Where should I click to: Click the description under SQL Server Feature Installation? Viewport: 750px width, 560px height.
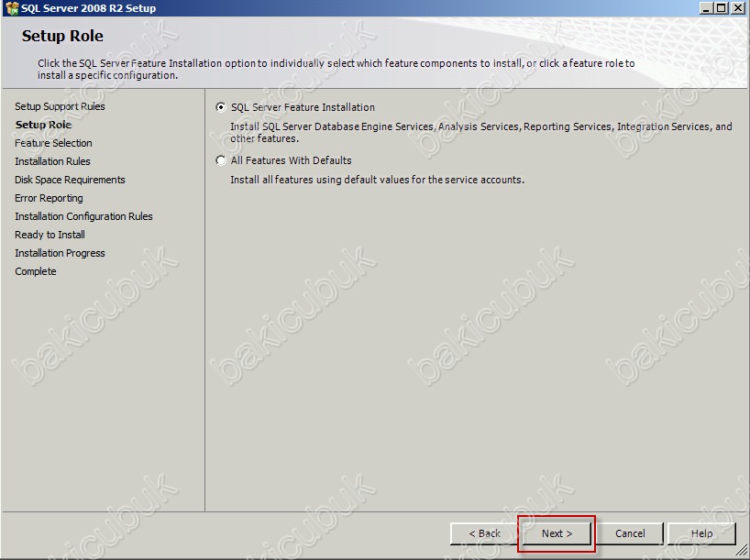[481, 133]
